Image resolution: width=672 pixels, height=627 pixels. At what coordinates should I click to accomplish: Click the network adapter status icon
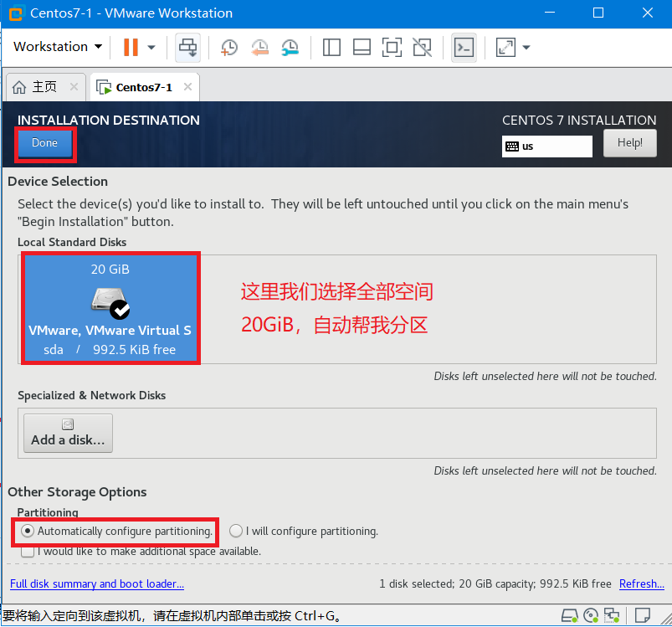pyautogui.click(x=612, y=616)
